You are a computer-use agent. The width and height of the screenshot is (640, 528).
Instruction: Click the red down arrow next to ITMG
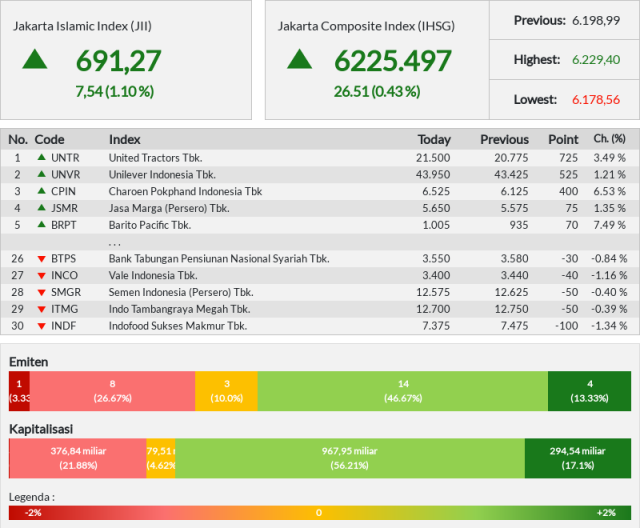(x=41, y=309)
